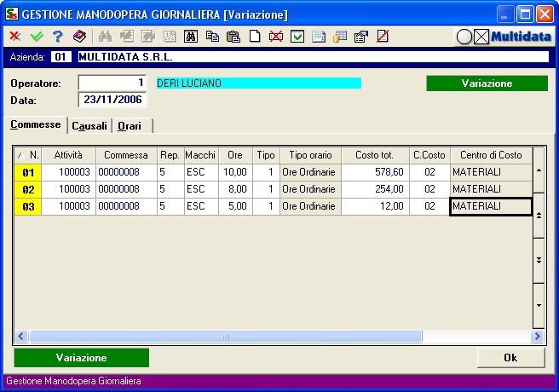Sort by the N. column header
Image resolution: width=559 pixels, height=392 pixels.
pyautogui.click(x=28, y=155)
